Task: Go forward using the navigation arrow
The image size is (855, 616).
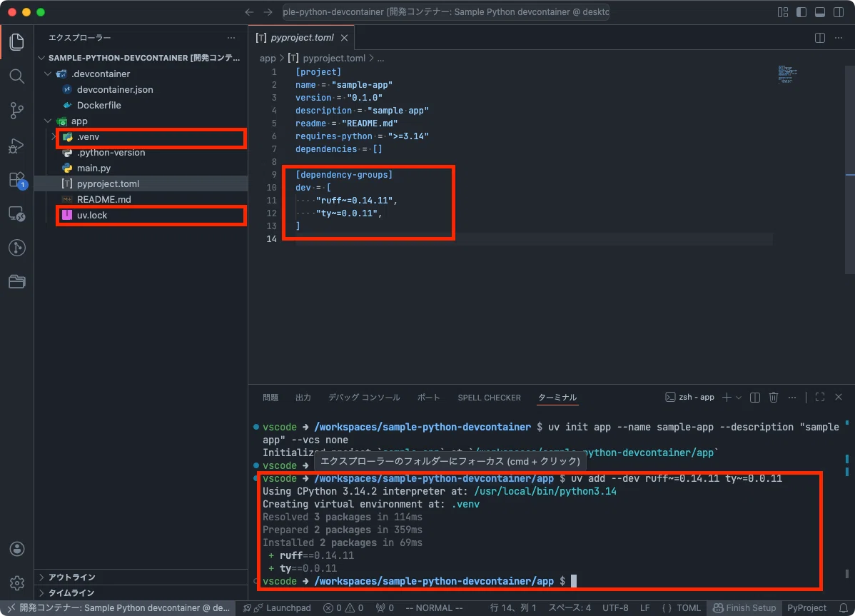Action: [x=268, y=12]
